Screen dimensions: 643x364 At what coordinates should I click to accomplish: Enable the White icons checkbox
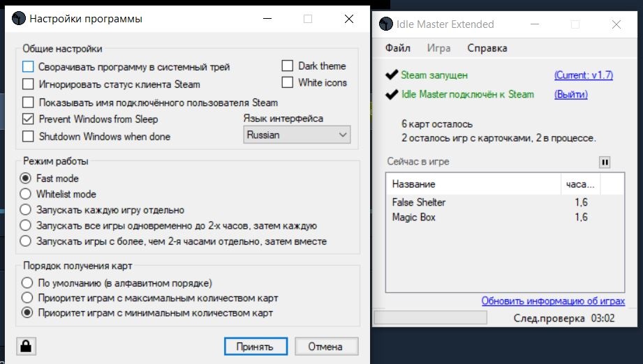(x=288, y=82)
